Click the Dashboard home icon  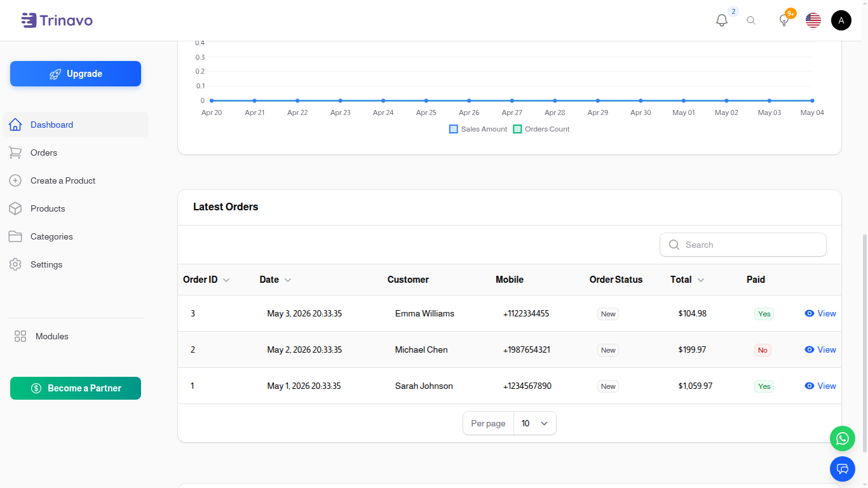[x=15, y=125]
